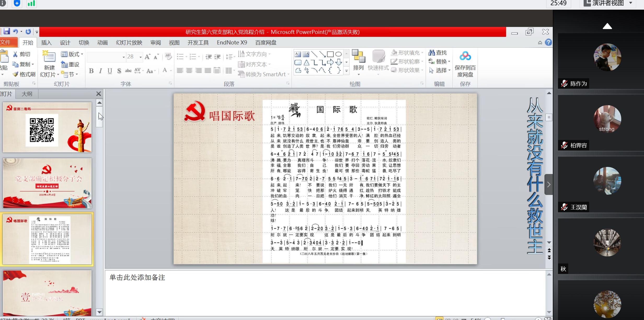644x320 pixels.
Task: Insert a rectangle shape from Drawing gallery
Action: tap(330, 54)
